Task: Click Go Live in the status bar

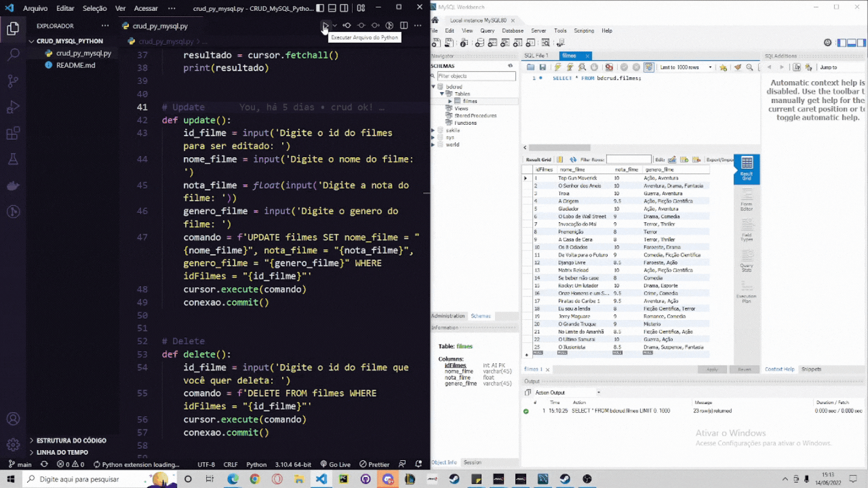Action: click(x=336, y=465)
